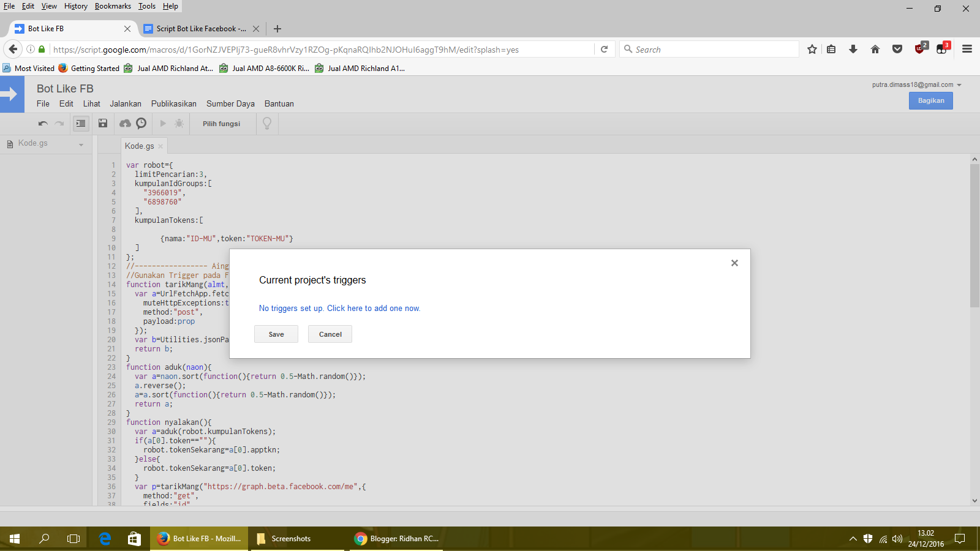Select Kode.gs in the file sidebar
The image size is (980, 551).
point(33,143)
